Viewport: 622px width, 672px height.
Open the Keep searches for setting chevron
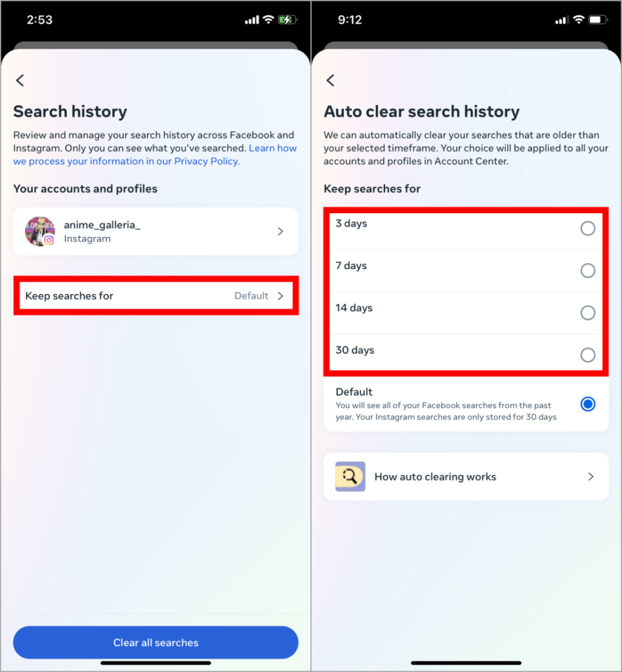[281, 296]
